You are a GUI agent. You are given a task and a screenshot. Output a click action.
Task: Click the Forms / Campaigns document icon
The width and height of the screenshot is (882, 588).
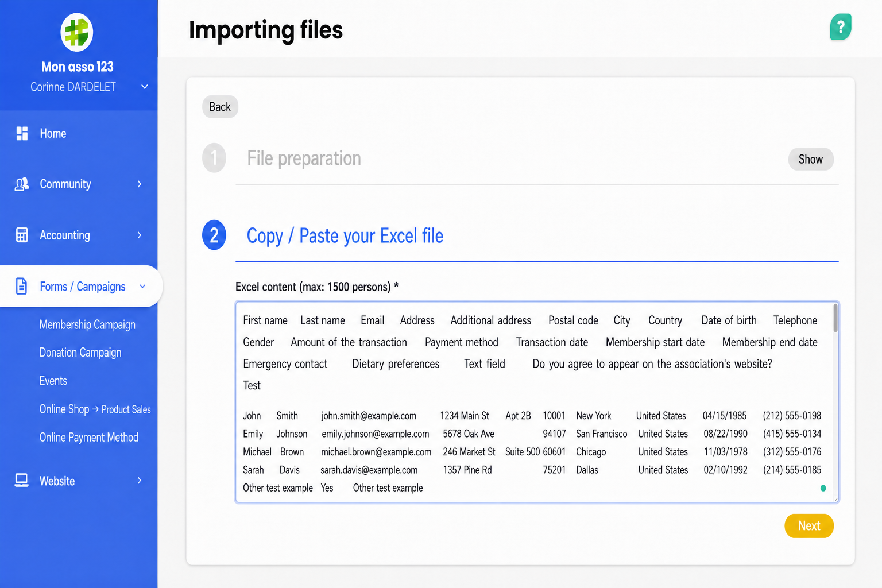click(x=21, y=286)
